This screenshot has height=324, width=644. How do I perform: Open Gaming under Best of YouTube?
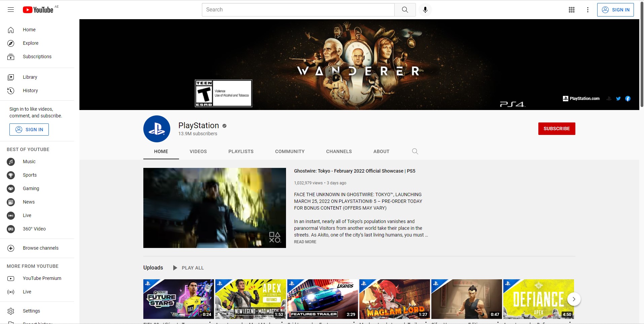(x=37, y=189)
